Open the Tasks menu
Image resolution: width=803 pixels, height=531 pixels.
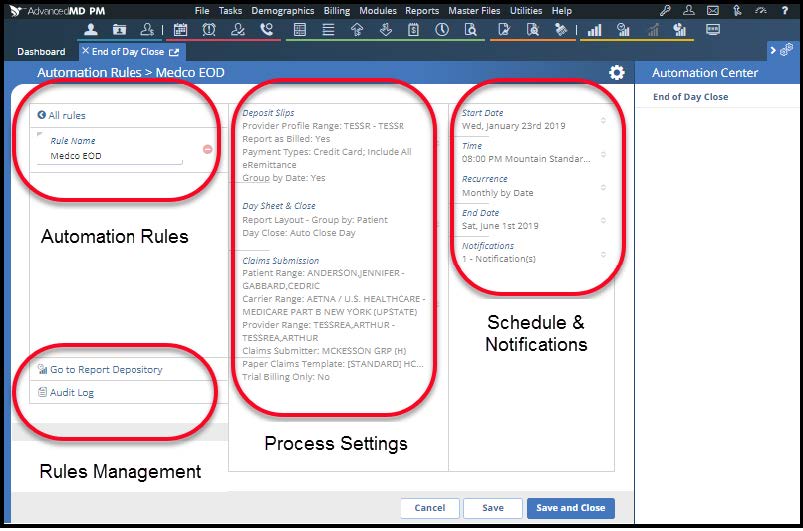[x=230, y=11]
